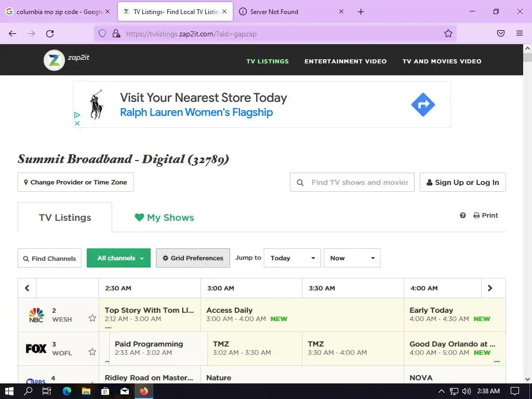The image size is (532, 399).
Task: Switch to the My Shows tab
Action: point(164,218)
